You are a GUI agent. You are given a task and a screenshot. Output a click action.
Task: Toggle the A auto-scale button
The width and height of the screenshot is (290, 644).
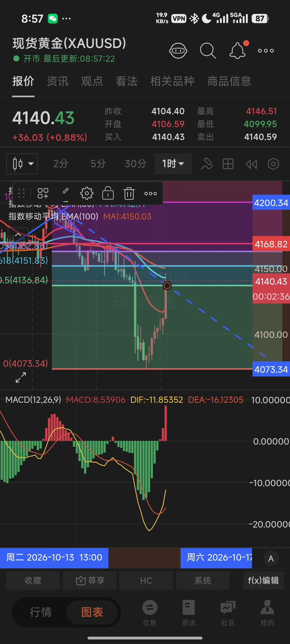tap(271, 558)
